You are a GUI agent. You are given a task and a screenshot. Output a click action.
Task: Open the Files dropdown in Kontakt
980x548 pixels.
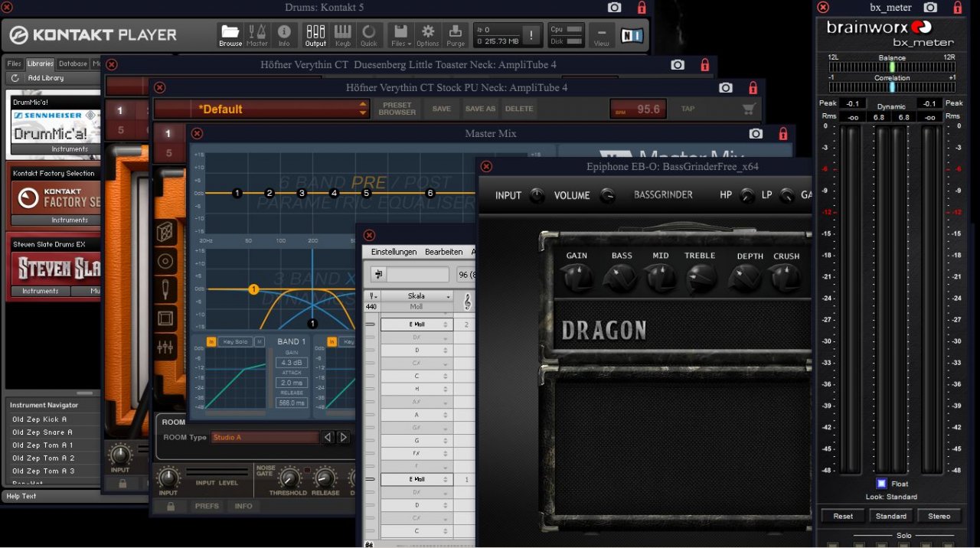tap(400, 34)
